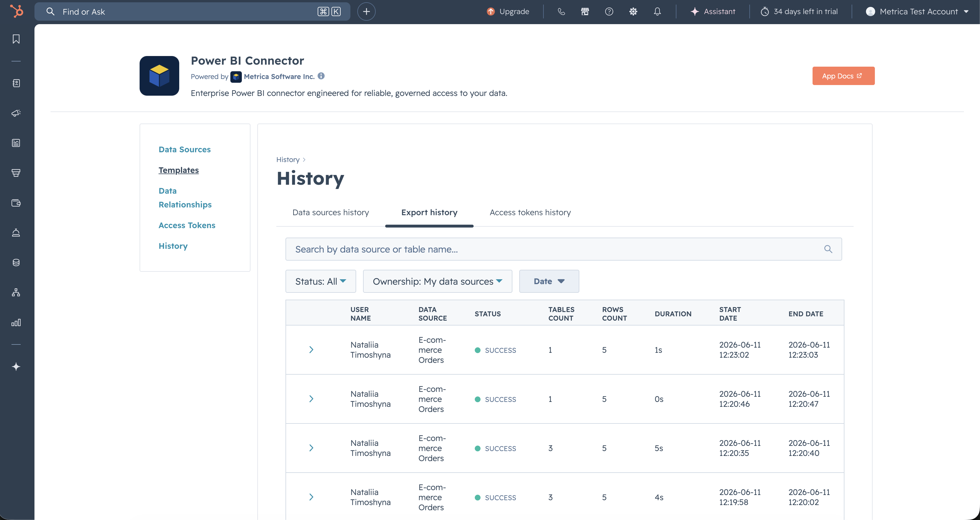980x520 pixels.
Task: Open Data Relationships in the side menu
Action: pyautogui.click(x=185, y=198)
